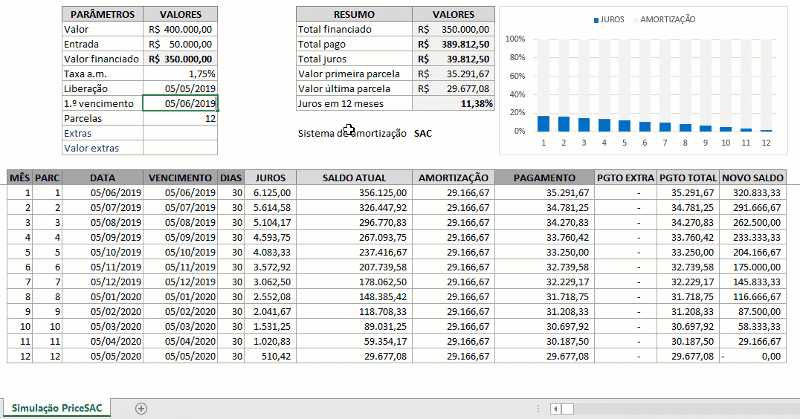Select the Taxa a.m. 1,75% cell

coord(180,74)
